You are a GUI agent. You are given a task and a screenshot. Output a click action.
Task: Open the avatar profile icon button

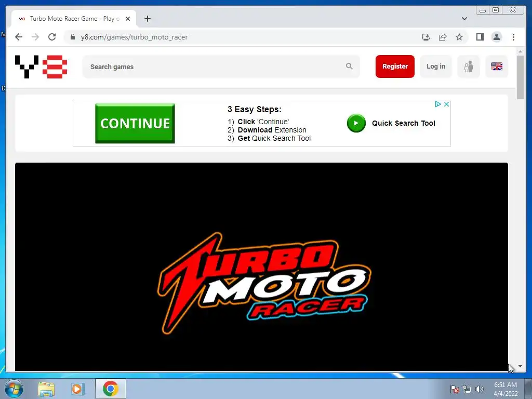tap(469, 66)
